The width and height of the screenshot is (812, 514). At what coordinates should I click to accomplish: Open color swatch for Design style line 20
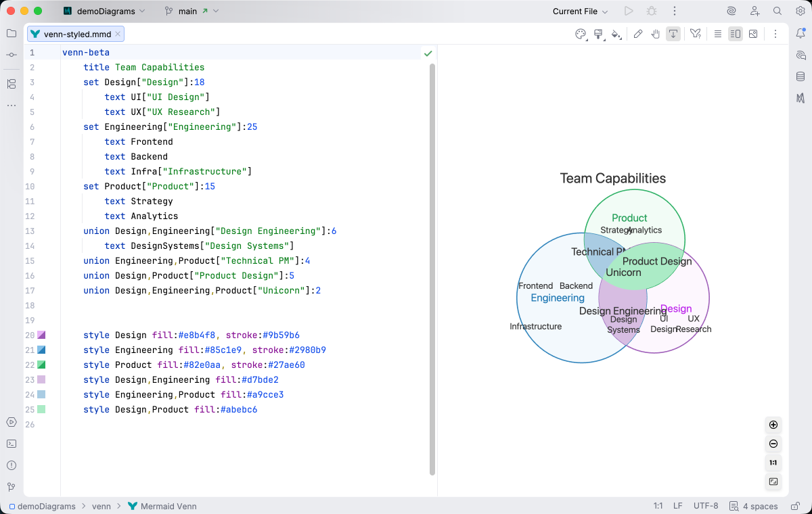coord(41,335)
